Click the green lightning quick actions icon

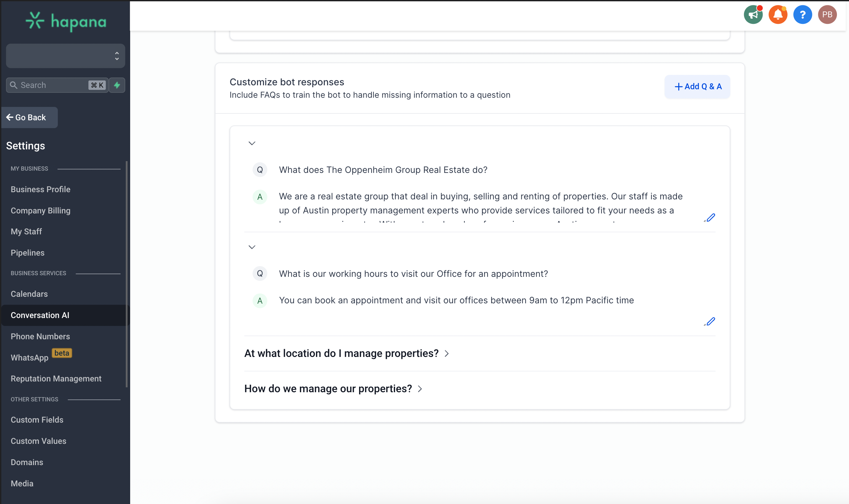[x=117, y=85]
